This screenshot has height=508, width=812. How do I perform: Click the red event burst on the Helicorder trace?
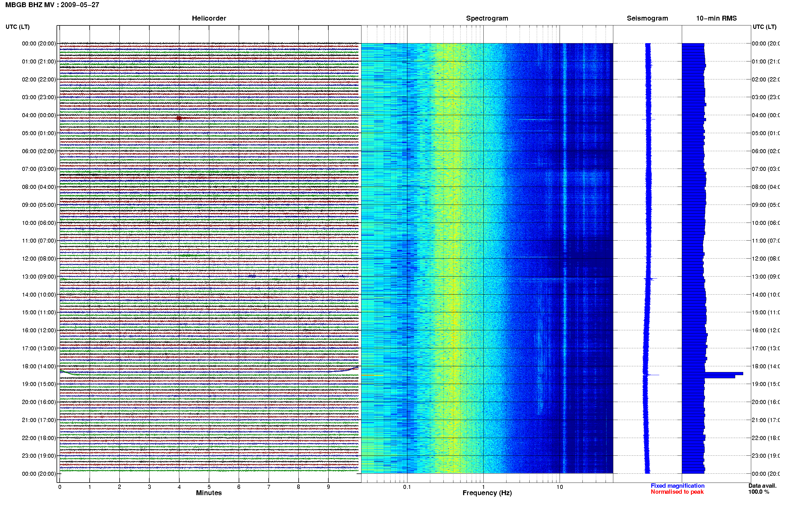point(179,118)
